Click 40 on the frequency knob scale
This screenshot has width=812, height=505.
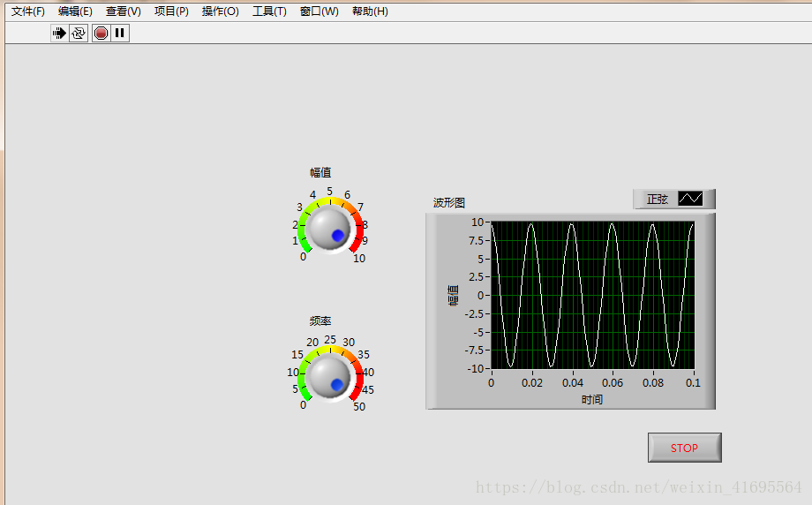368,372
